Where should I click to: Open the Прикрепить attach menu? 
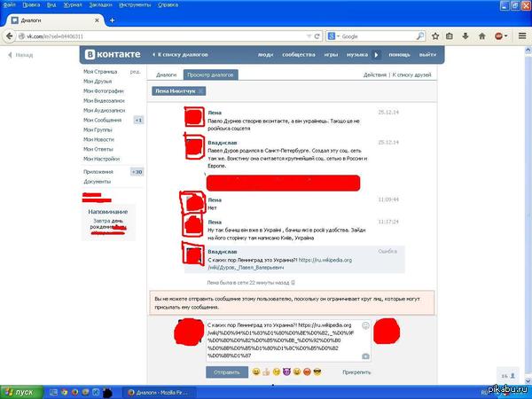(x=356, y=372)
